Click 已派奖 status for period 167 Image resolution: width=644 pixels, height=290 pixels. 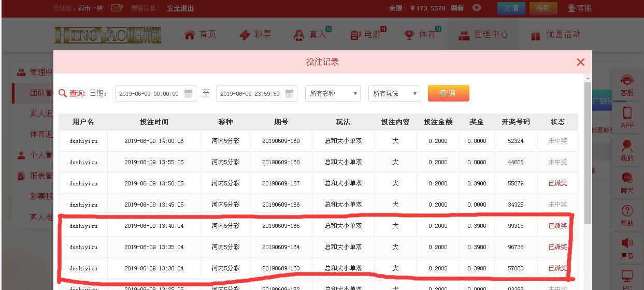pyautogui.click(x=557, y=183)
